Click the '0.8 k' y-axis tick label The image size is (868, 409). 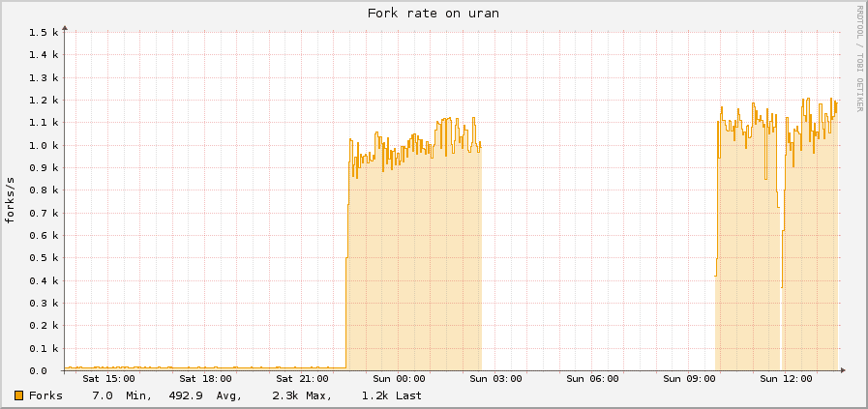tap(44, 190)
